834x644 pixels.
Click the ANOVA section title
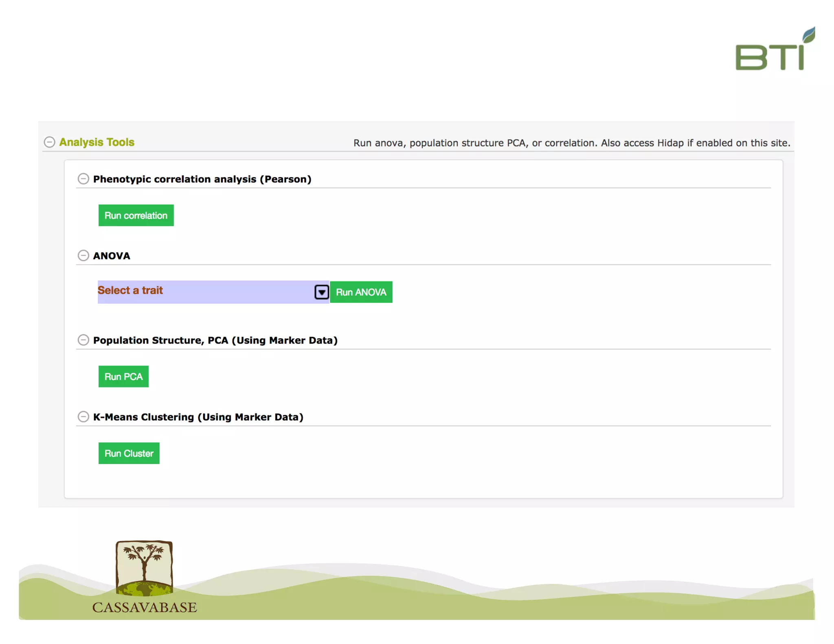(112, 256)
